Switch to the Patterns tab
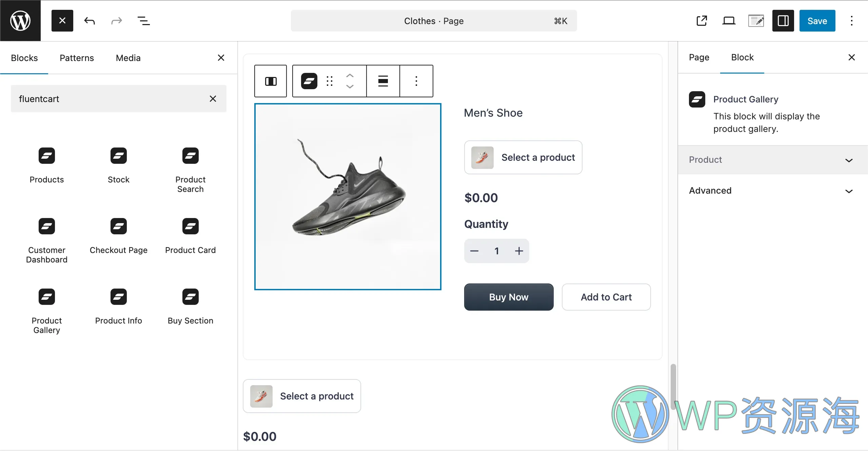This screenshot has width=868, height=451. pos(77,58)
